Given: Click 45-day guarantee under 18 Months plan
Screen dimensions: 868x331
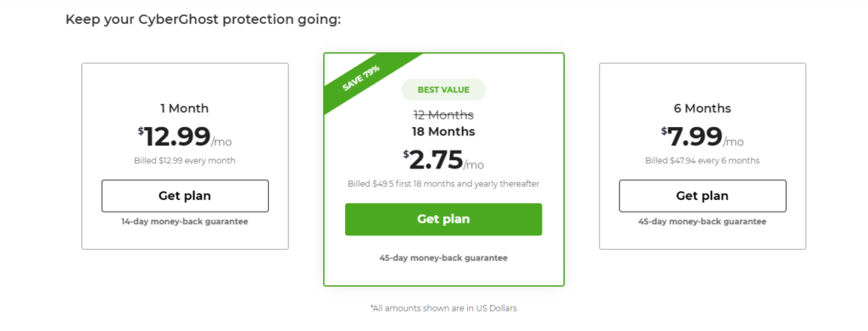Looking at the screenshot, I should (x=443, y=258).
